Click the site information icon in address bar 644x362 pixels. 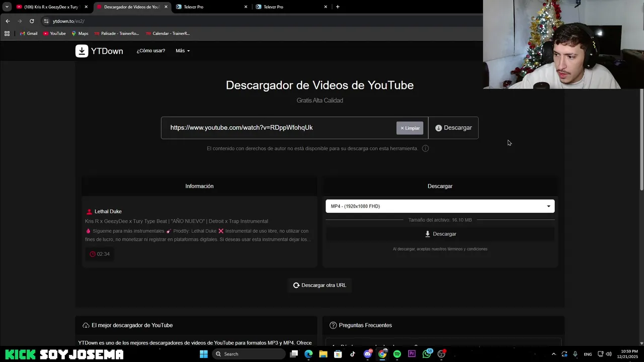click(x=46, y=21)
